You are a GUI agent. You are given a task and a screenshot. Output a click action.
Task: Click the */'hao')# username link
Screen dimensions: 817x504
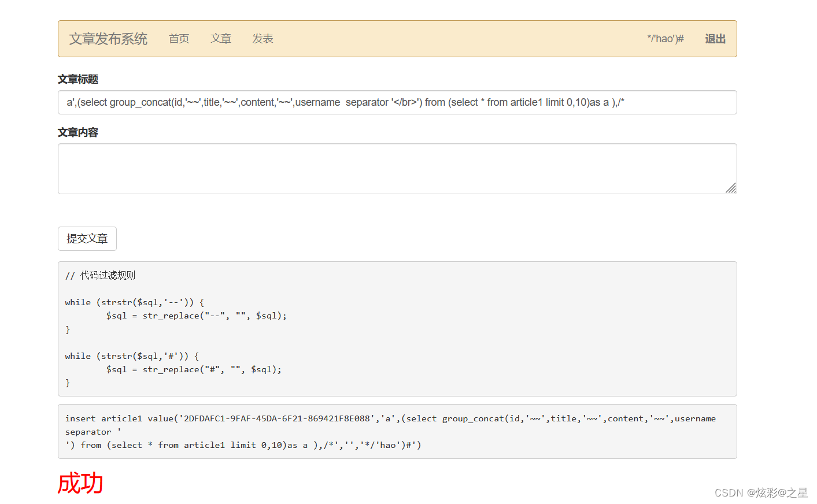(666, 39)
